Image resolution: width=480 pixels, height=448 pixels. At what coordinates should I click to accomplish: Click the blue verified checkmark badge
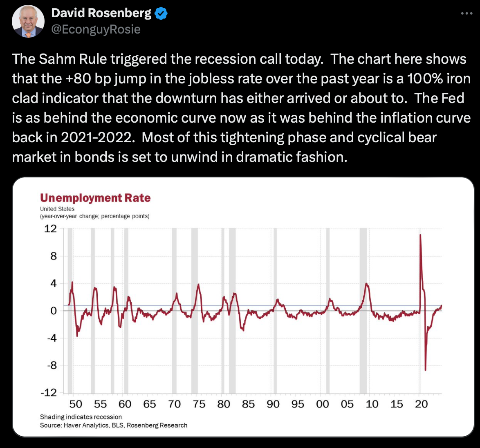pos(161,13)
